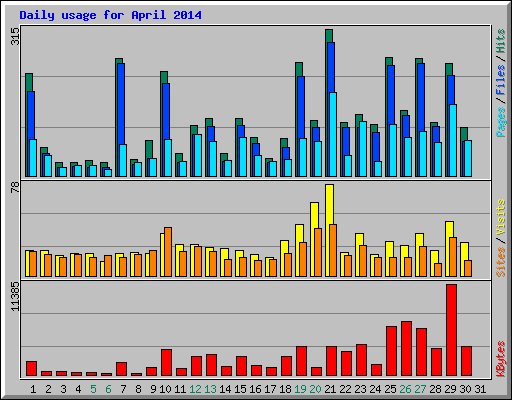Click green weekend day label 13
Image resolution: width=512 pixels, height=400 pixels.
(x=210, y=389)
